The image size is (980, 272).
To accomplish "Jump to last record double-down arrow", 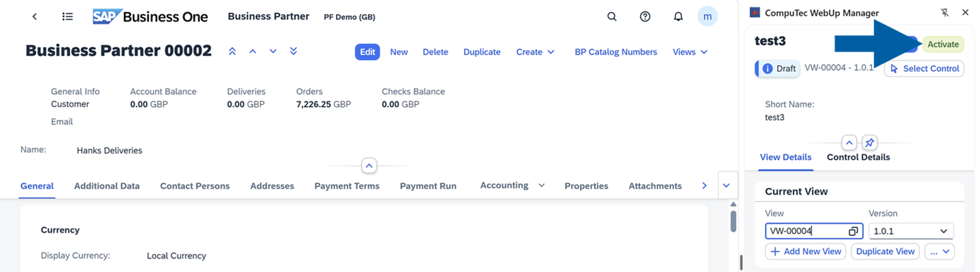I will pos(293,51).
